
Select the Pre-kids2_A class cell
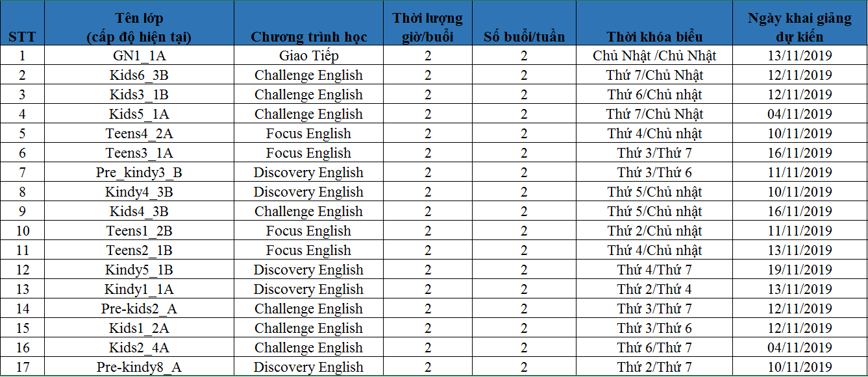pos(139,309)
